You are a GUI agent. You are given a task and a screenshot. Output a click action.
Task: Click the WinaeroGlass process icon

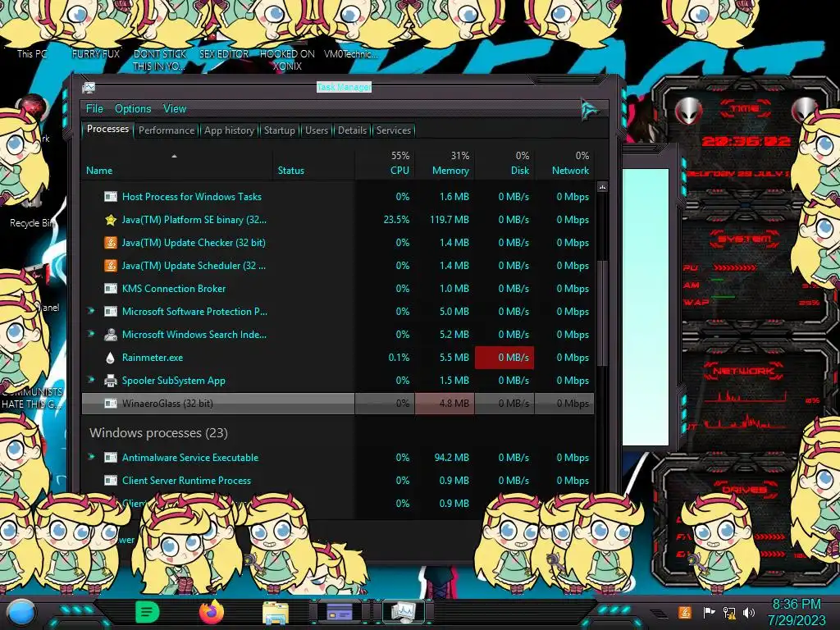pyautogui.click(x=111, y=404)
